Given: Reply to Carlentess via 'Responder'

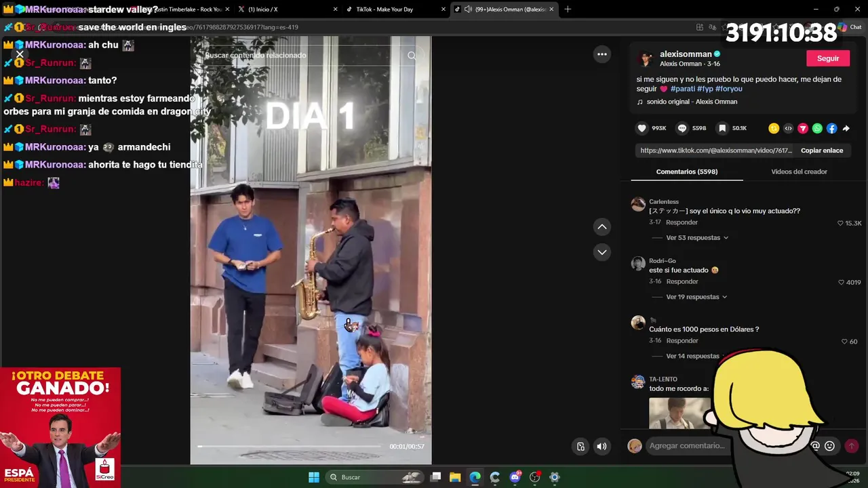Looking at the screenshot, I should pos(682,222).
